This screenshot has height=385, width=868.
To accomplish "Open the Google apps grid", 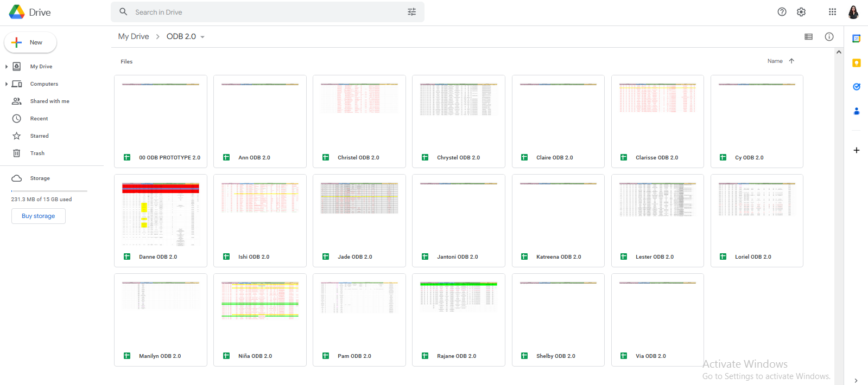I will (832, 12).
